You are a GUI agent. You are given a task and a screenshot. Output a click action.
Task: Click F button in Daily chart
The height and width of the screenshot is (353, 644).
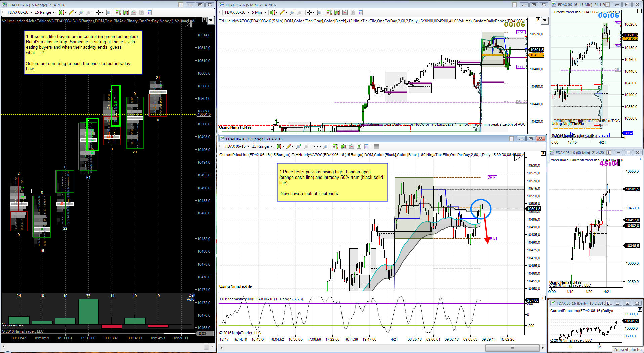[x=639, y=309]
